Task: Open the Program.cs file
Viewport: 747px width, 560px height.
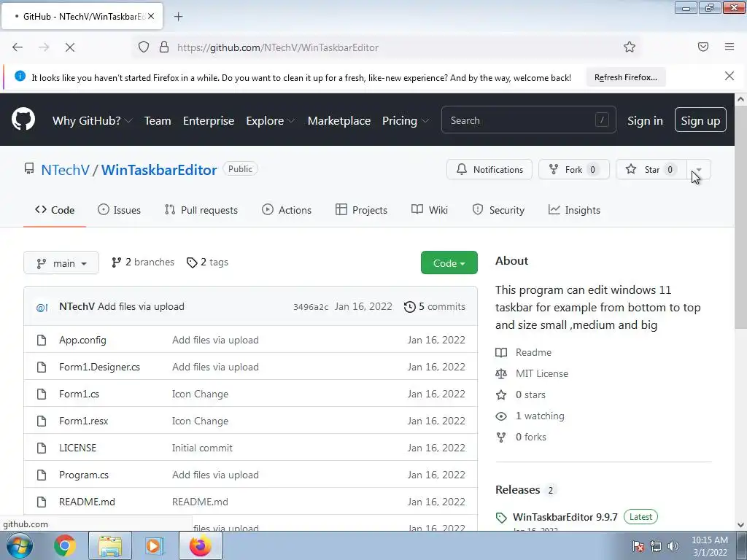Action: coord(83,475)
